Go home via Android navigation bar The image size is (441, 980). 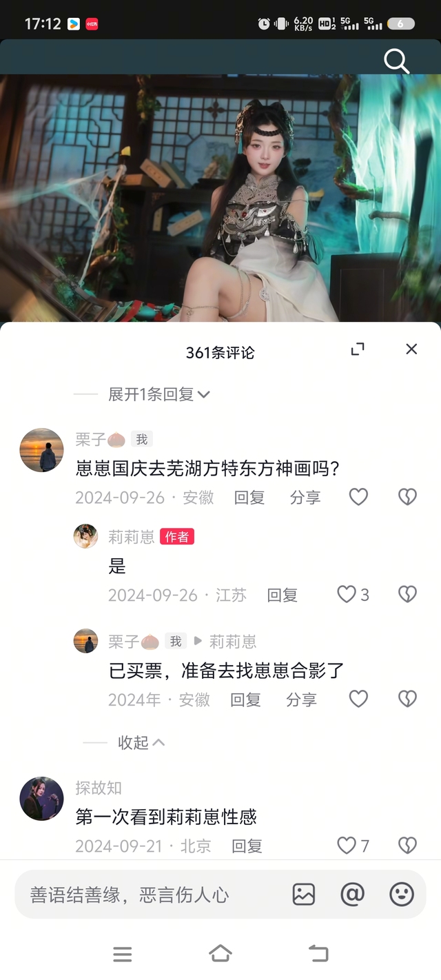click(220, 954)
